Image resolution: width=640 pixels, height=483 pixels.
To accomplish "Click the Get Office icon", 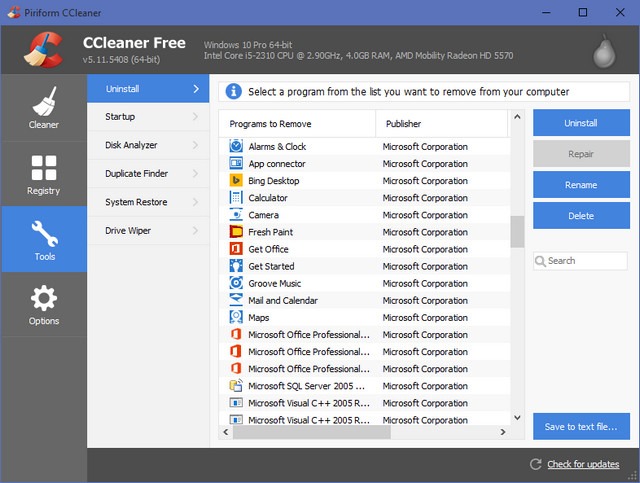I will click(236, 249).
